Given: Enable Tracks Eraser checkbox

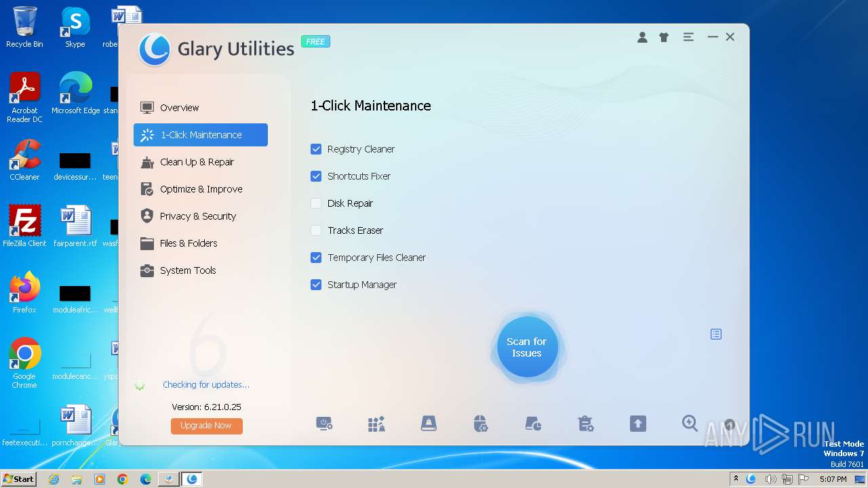Looking at the screenshot, I should (x=316, y=230).
